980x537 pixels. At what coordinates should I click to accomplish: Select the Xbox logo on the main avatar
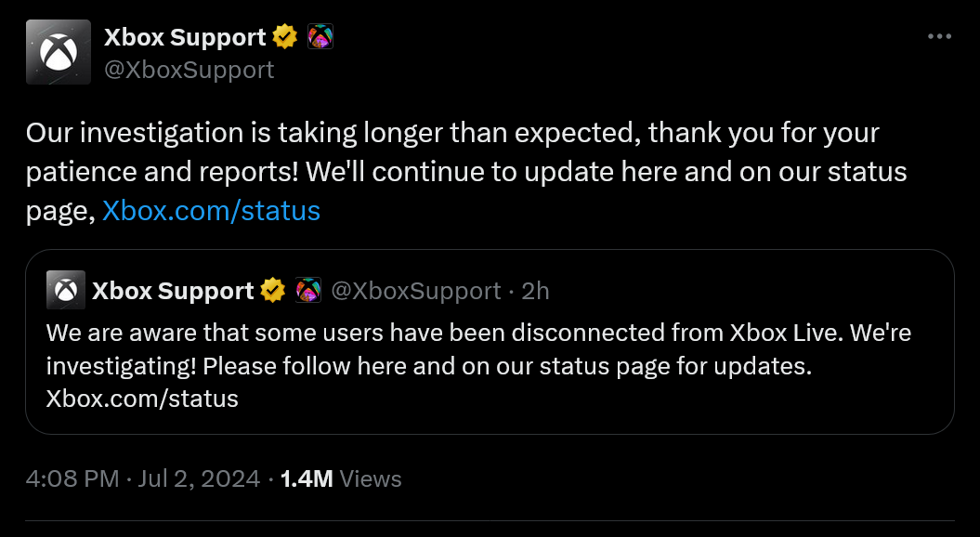tap(58, 51)
